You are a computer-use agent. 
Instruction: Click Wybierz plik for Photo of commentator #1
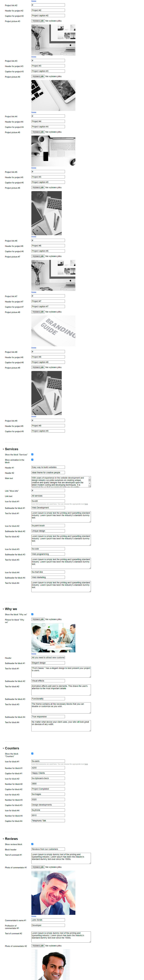(x=38, y=867)
